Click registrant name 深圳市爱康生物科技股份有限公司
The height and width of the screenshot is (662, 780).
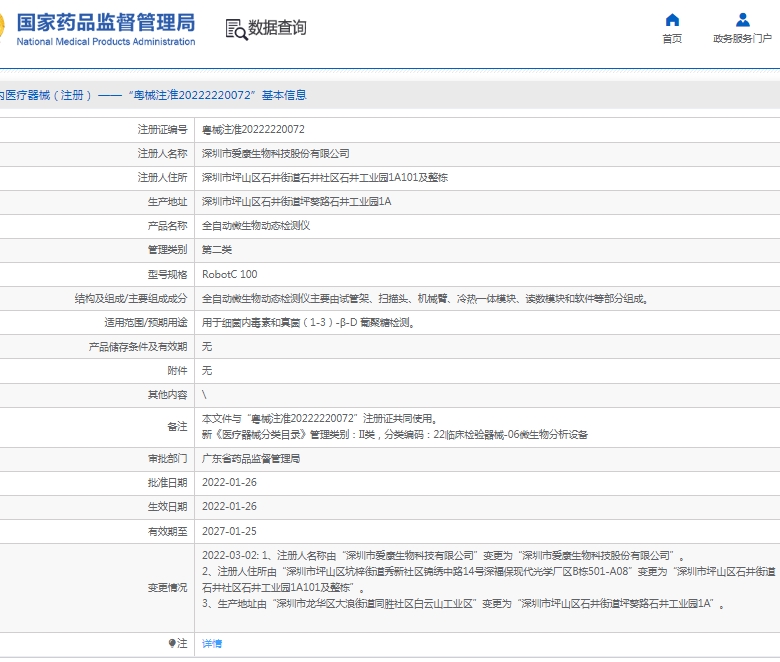[x=276, y=154]
